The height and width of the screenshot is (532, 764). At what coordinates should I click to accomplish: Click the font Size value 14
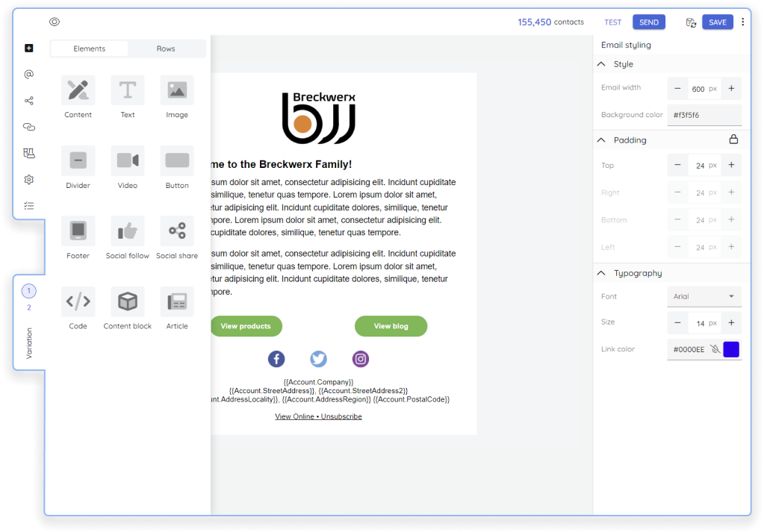701,323
